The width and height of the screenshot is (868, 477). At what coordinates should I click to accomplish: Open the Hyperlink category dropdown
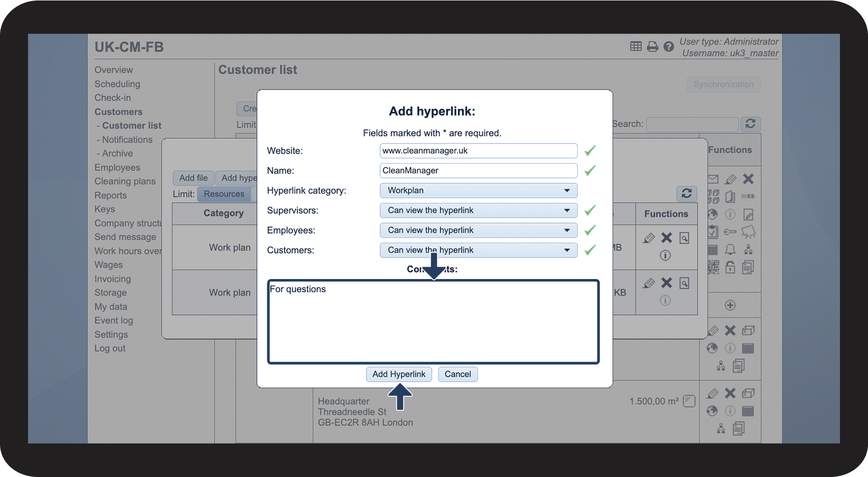(x=478, y=191)
